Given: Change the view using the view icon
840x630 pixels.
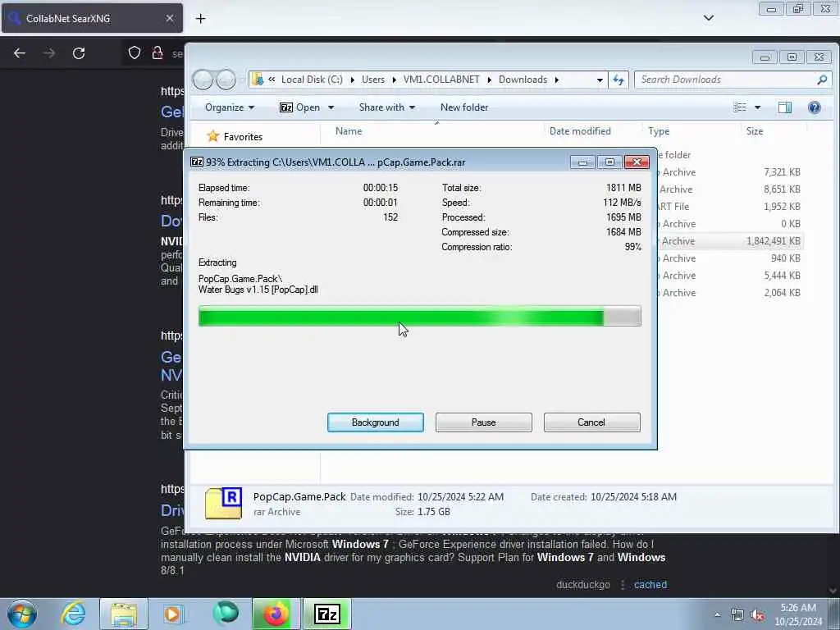Looking at the screenshot, I should pyautogui.click(x=739, y=107).
